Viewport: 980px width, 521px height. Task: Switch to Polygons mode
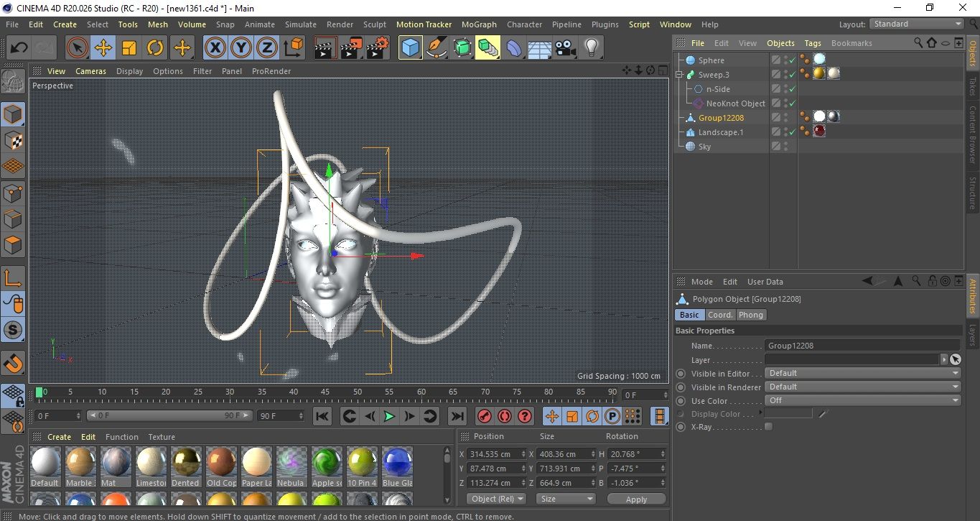click(13, 246)
